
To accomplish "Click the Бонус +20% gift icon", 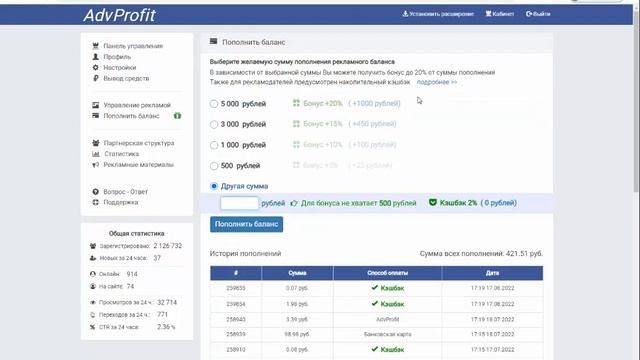I will [296, 103].
